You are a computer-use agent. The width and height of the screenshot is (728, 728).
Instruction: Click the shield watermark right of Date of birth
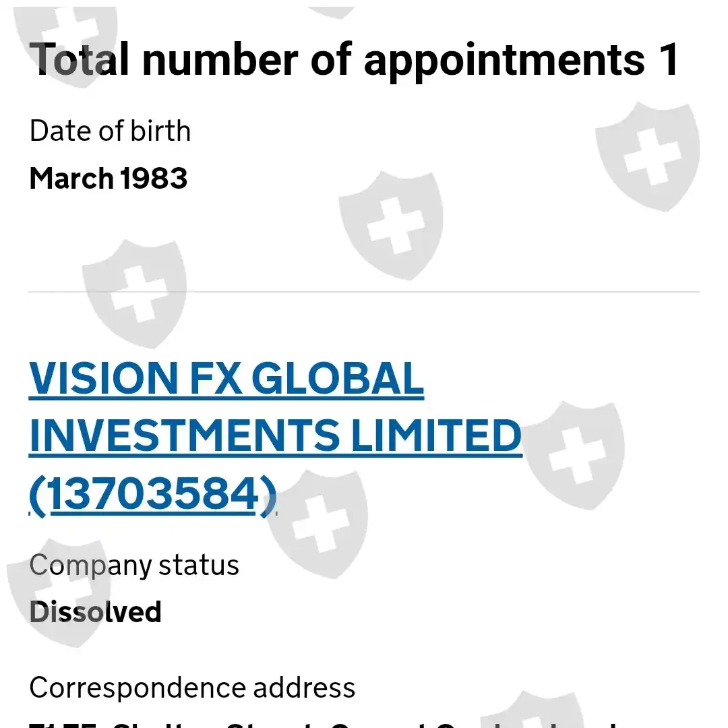click(648, 155)
